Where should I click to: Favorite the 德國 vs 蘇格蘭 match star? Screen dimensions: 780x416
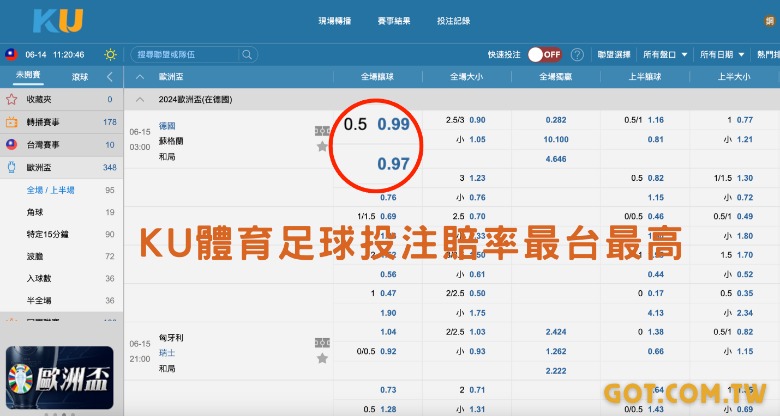pyautogui.click(x=322, y=146)
